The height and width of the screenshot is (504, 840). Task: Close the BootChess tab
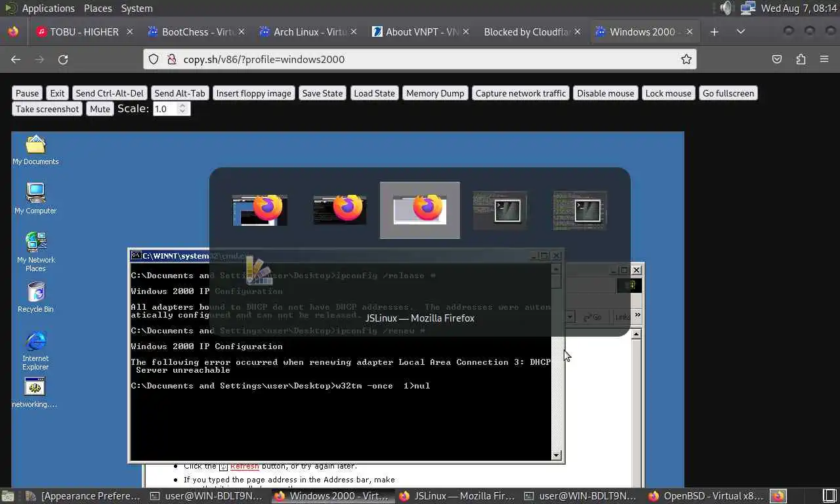point(241,31)
